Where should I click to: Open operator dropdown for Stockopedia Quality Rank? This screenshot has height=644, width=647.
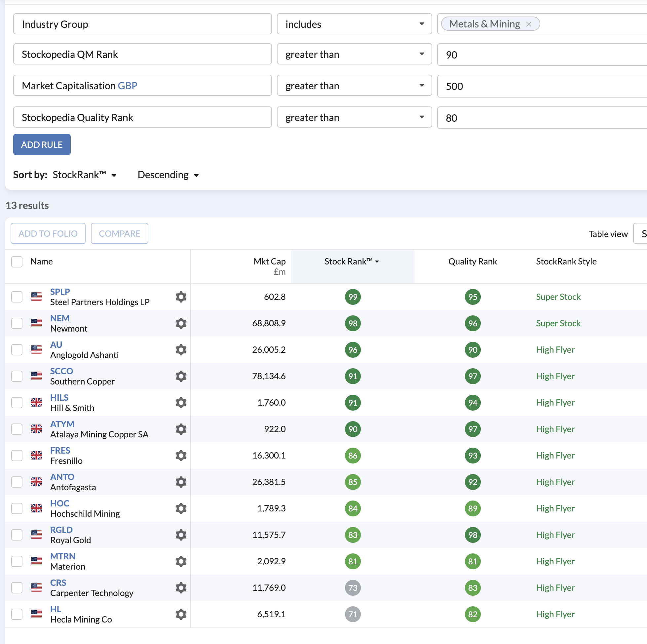pos(354,118)
